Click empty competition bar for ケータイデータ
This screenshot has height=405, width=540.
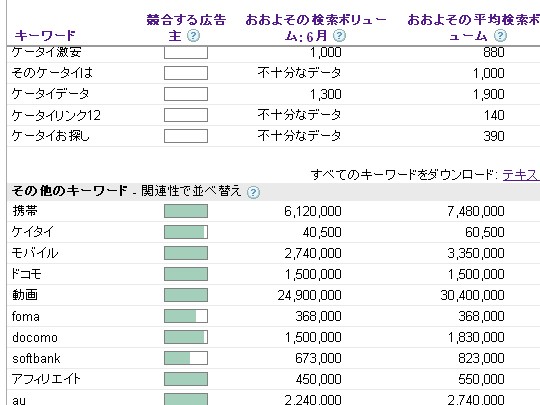(186, 94)
